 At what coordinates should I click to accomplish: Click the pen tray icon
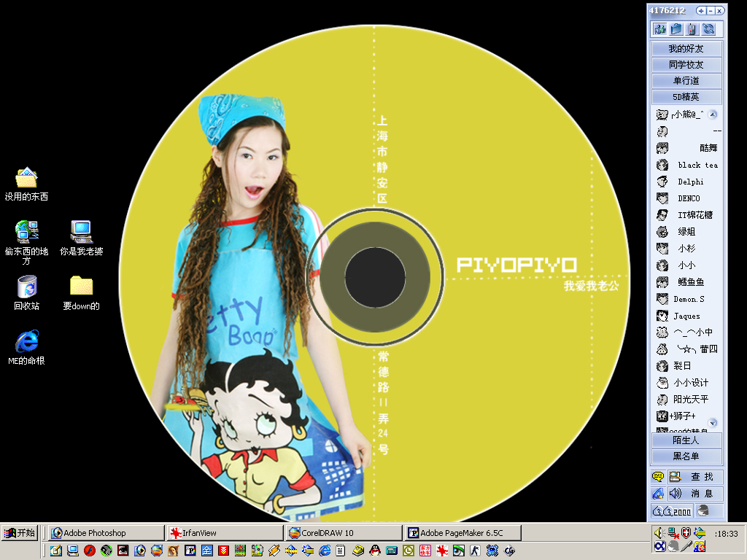point(686,546)
